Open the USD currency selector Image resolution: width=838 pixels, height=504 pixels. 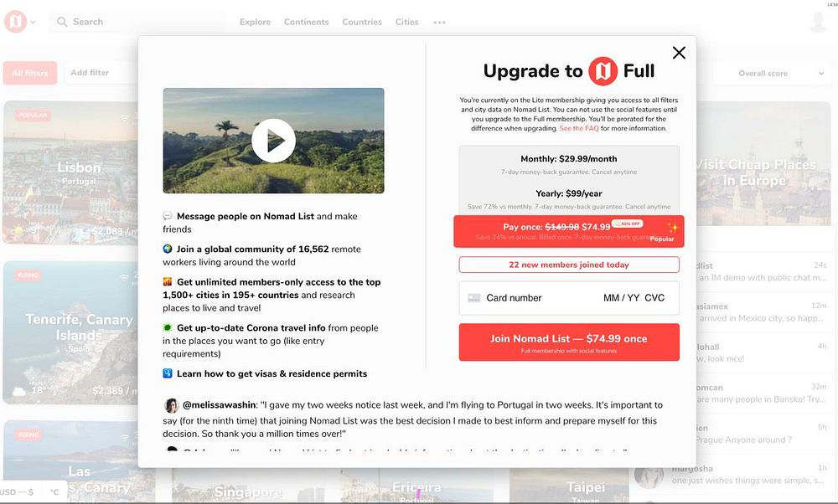click(17, 491)
